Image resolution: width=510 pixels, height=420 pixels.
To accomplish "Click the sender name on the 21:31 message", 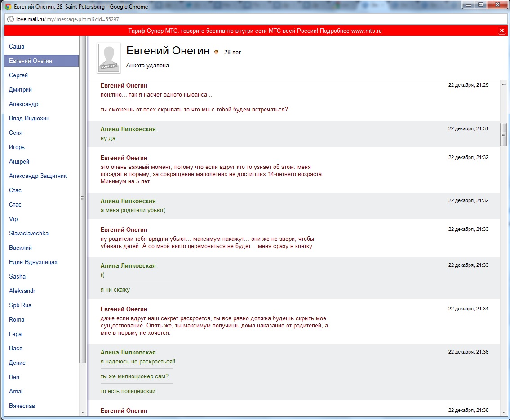I will (128, 129).
